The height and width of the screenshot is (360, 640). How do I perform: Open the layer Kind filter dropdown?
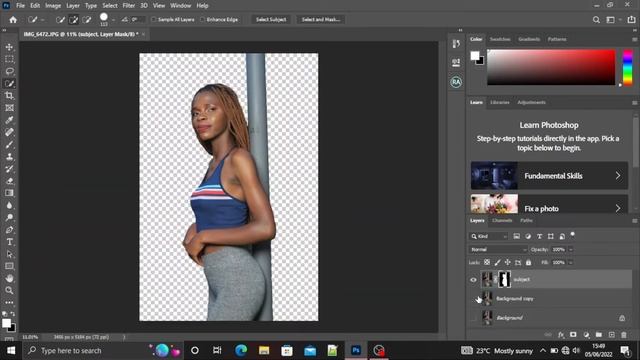[489, 236]
